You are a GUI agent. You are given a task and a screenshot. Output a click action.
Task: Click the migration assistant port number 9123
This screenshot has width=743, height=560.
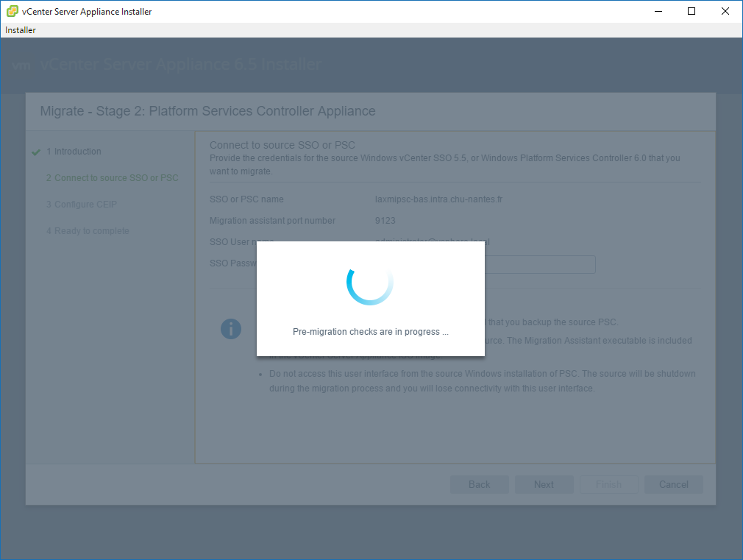385,221
